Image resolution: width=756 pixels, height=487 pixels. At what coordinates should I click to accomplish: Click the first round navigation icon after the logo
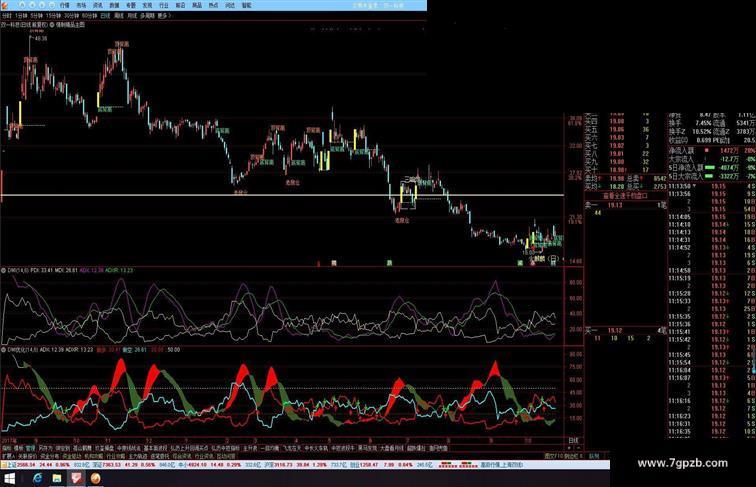tap(22, 5)
